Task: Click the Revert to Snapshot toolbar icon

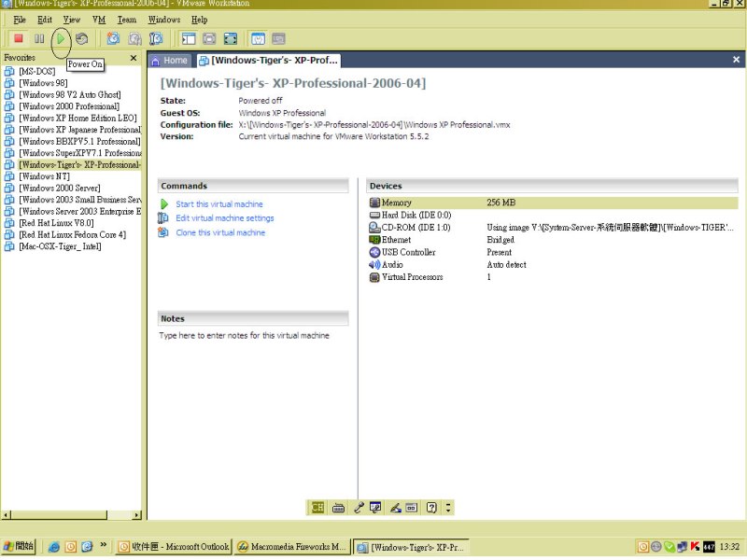Action: [x=134, y=38]
